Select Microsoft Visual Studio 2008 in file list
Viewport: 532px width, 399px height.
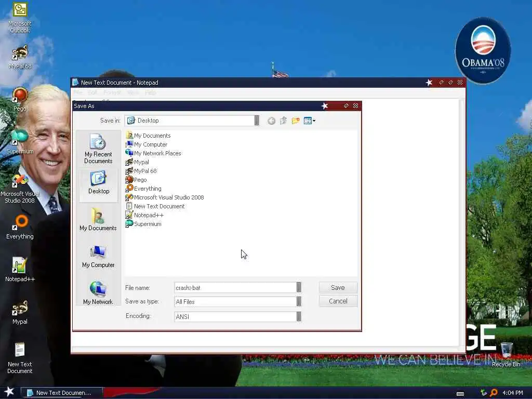click(165, 197)
